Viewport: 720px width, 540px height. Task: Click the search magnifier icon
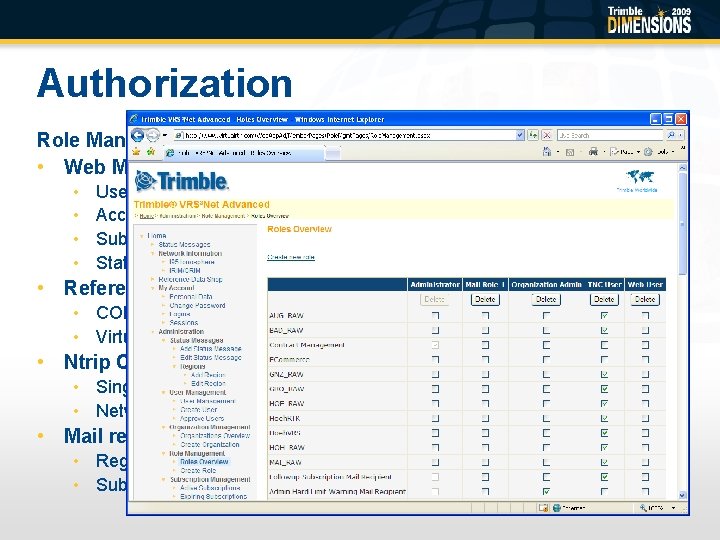tap(671, 135)
